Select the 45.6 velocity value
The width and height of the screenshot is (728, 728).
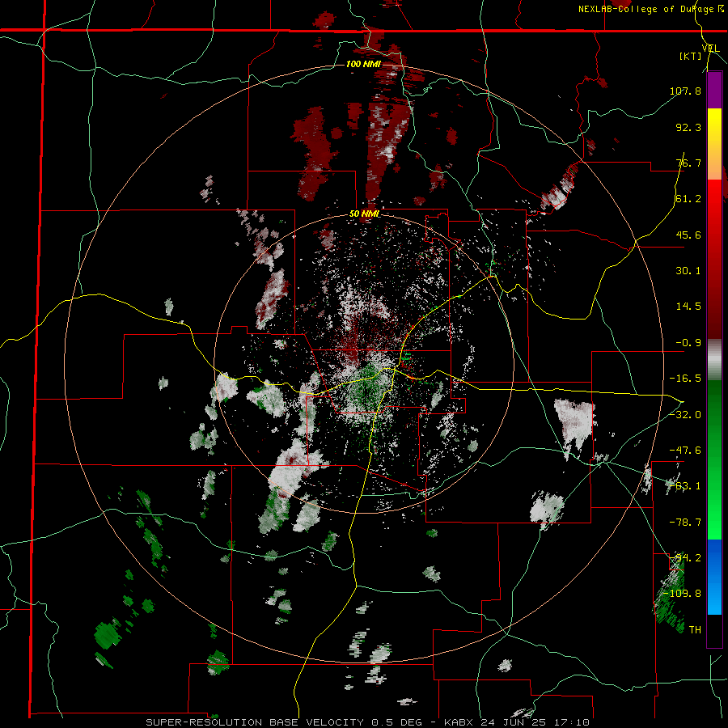pyautogui.click(x=688, y=235)
